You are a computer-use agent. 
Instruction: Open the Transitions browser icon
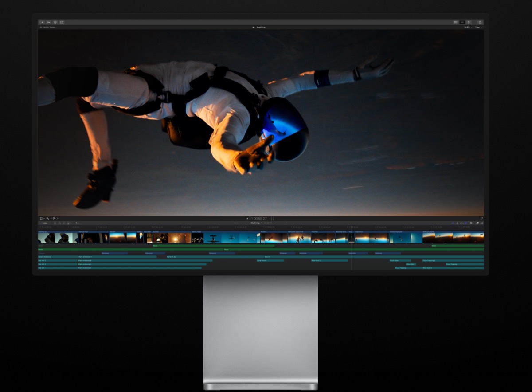click(x=481, y=223)
